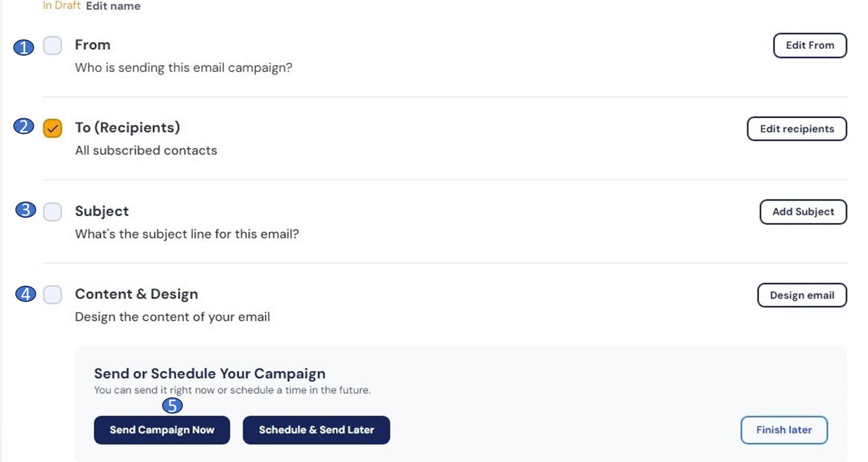Click the In Draft status label
Screen dimensions: 868x462
[62, 6]
